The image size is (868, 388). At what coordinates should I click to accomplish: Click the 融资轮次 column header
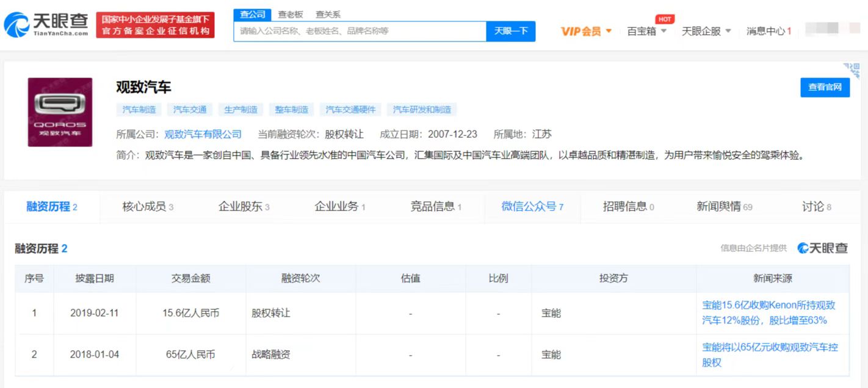point(300,278)
